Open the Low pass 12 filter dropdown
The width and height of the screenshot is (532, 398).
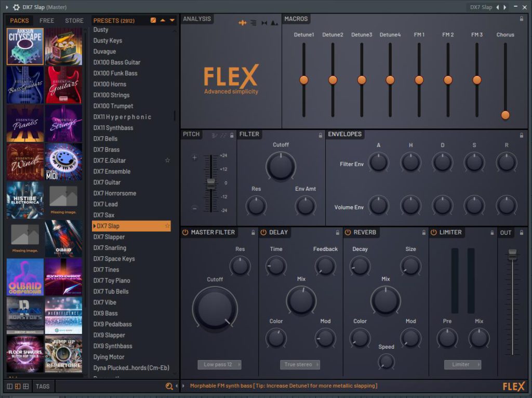point(219,365)
